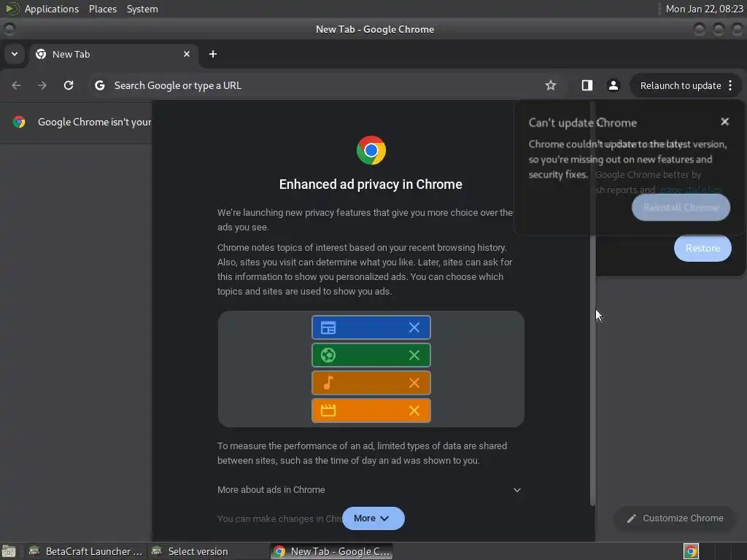Image resolution: width=747 pixels, height=560 pixels.
Task: Click the blue news calendar icon
Action: click(328, 327)
